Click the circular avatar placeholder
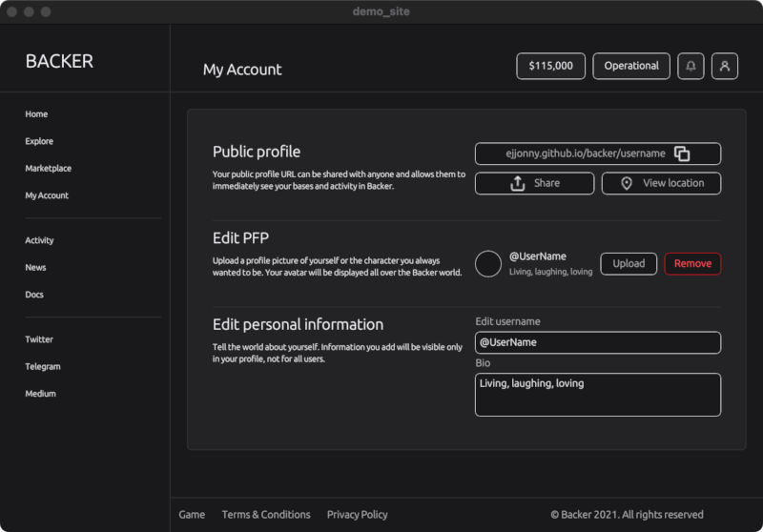Image resolution: width=763 pixels, height=532 pixels. click(488, 264)
